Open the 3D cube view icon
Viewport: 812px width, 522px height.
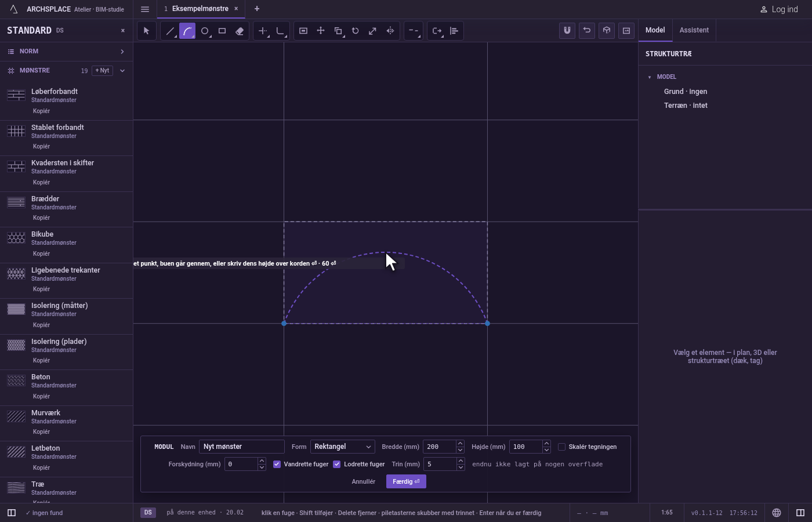(x=607, y=31)
